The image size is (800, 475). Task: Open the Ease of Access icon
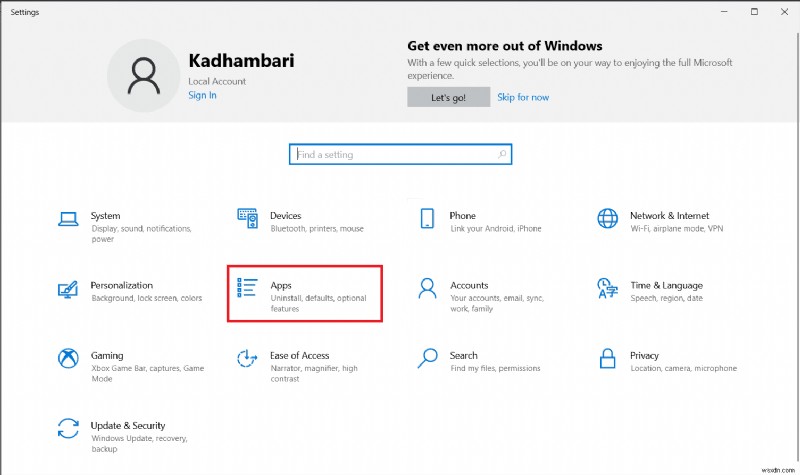click(247, 358)
